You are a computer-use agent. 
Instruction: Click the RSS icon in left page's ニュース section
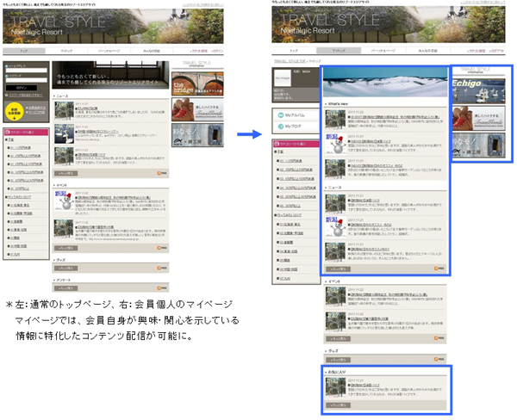point(162,173)
